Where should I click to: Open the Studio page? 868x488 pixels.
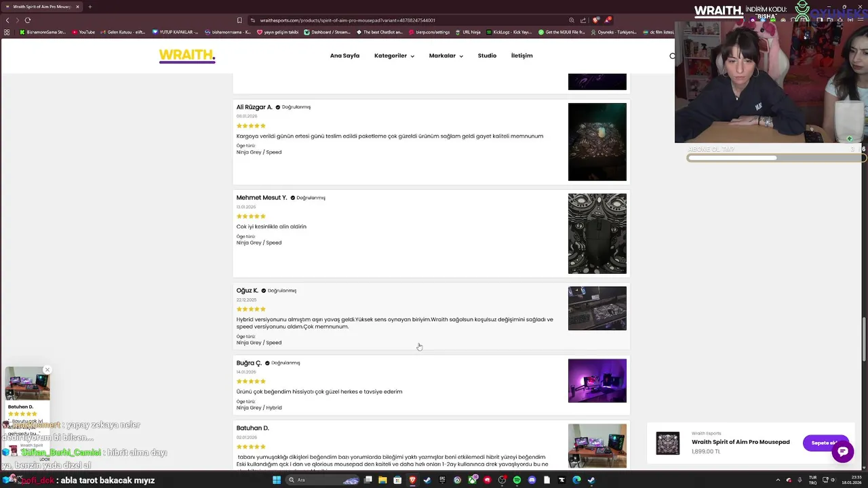click(x=487, y=56)
